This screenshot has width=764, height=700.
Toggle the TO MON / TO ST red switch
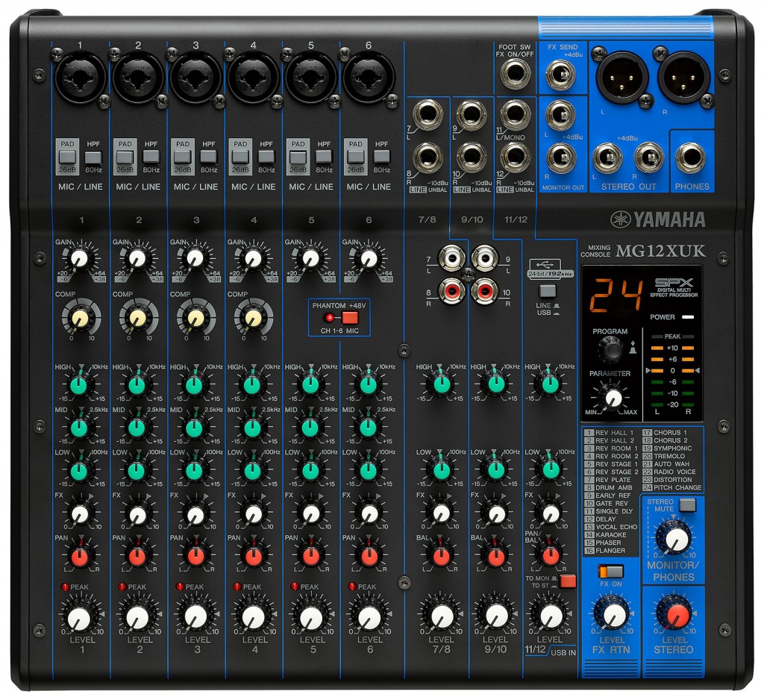point(568,581)
